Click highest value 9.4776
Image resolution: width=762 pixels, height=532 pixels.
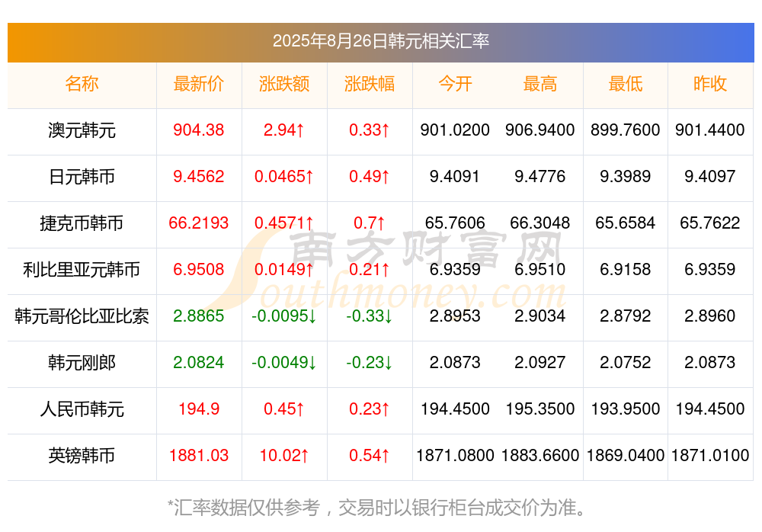540,176
